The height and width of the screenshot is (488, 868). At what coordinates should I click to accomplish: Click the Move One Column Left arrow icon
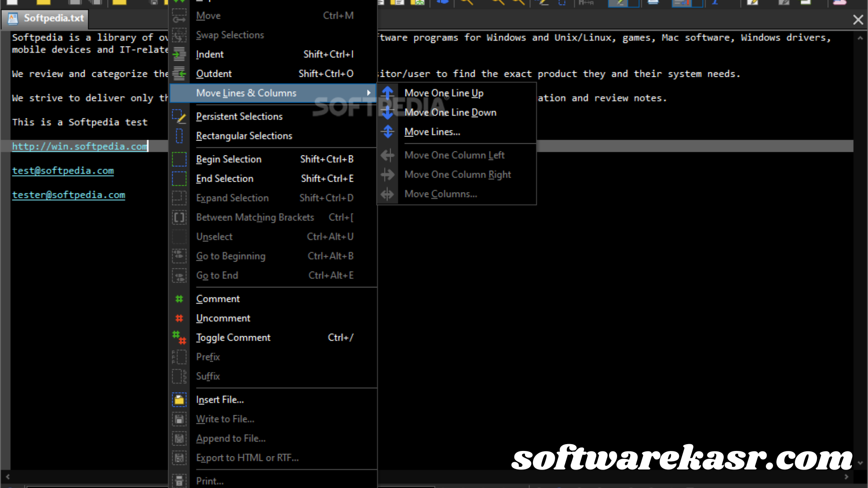387,155
